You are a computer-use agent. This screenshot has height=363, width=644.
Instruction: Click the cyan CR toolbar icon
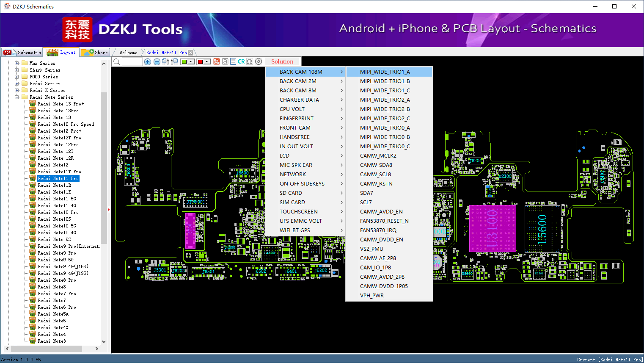pos(241,61)
